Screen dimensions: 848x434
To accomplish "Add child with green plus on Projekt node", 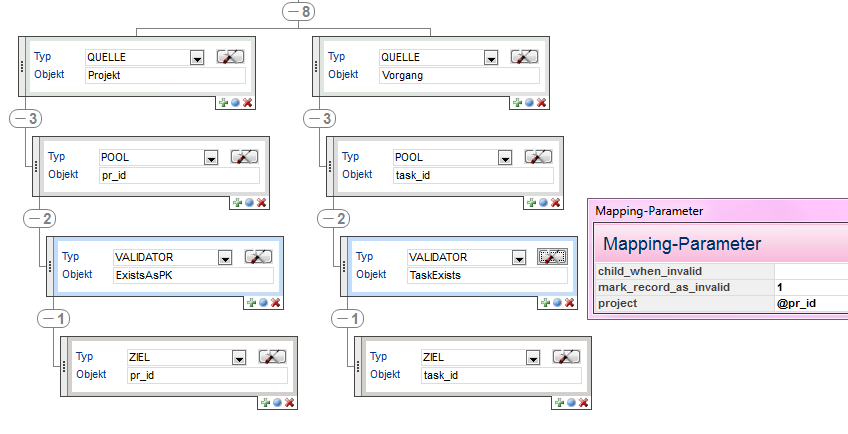I will point(223,103).
